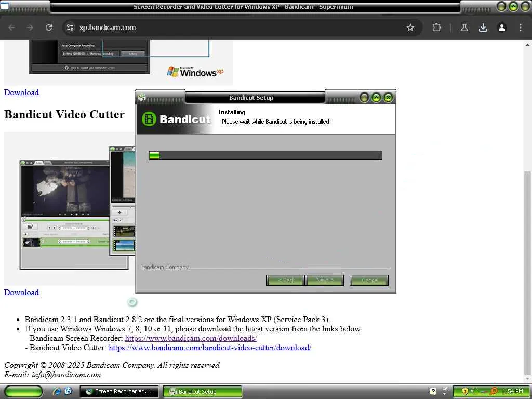This screenshot has height=399, width=532.
Task: Click the Windows XP logo image
Action: click(x=195, y=72)
